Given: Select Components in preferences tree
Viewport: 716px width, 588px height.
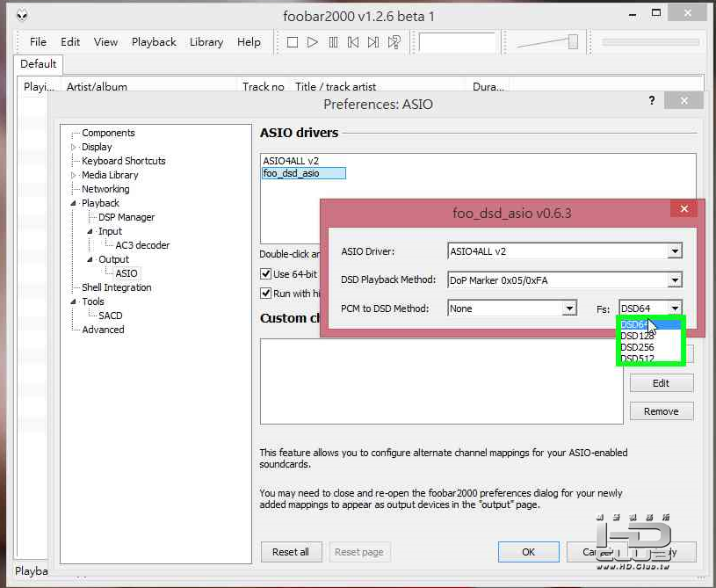Looking at the screenshot, I should pyautogui.click(x=108, y=133).
